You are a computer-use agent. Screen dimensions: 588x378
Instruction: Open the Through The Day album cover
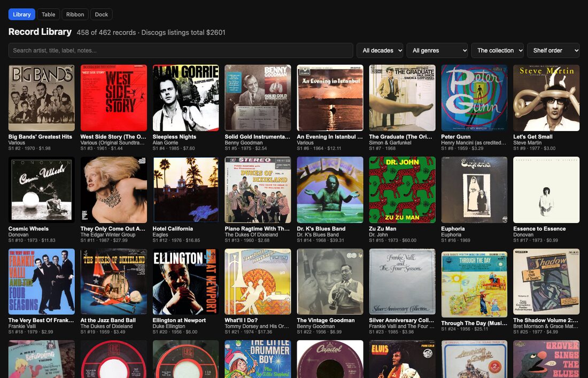click(474, 284)
